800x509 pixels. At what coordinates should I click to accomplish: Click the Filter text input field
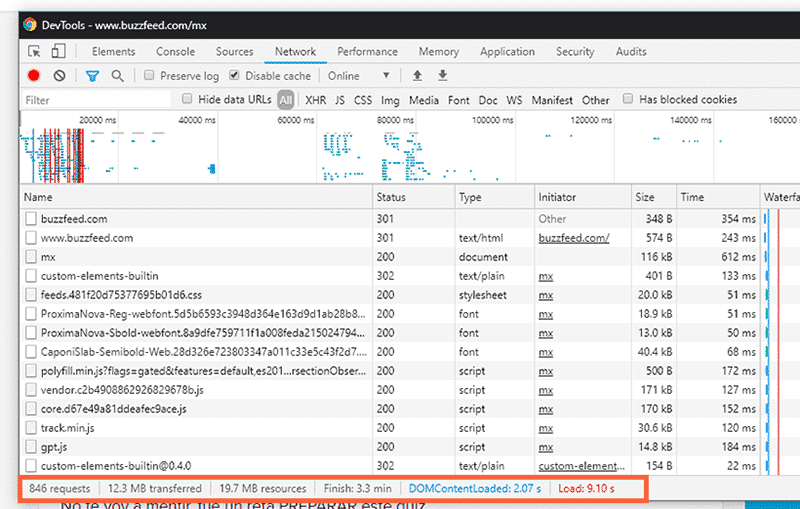pos(95,100)
